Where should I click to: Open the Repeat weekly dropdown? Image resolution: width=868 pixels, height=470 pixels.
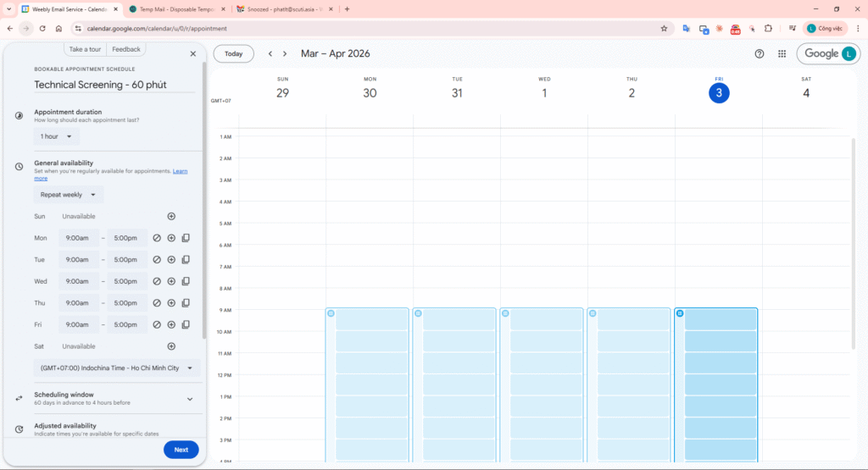click(x=68, y=195)
